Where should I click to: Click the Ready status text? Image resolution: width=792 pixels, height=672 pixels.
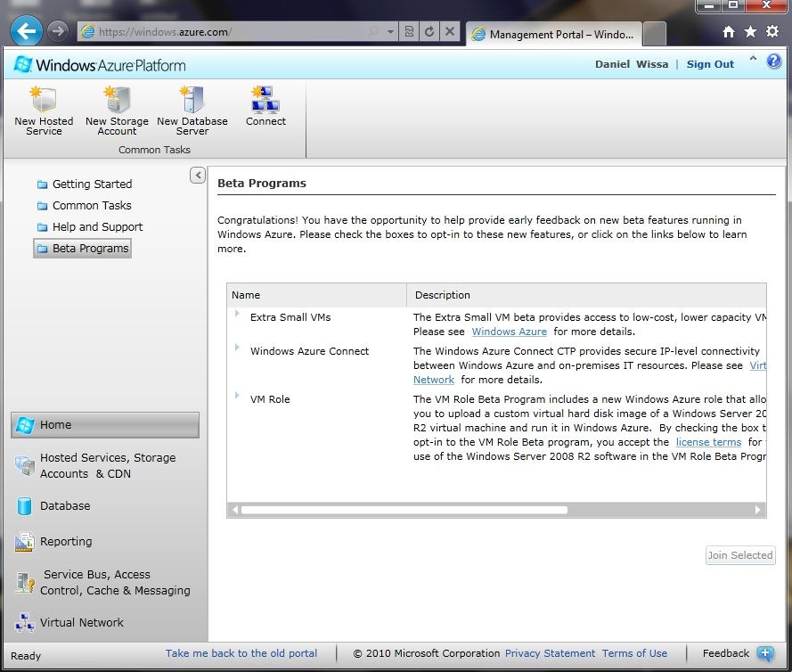(26, 656)
